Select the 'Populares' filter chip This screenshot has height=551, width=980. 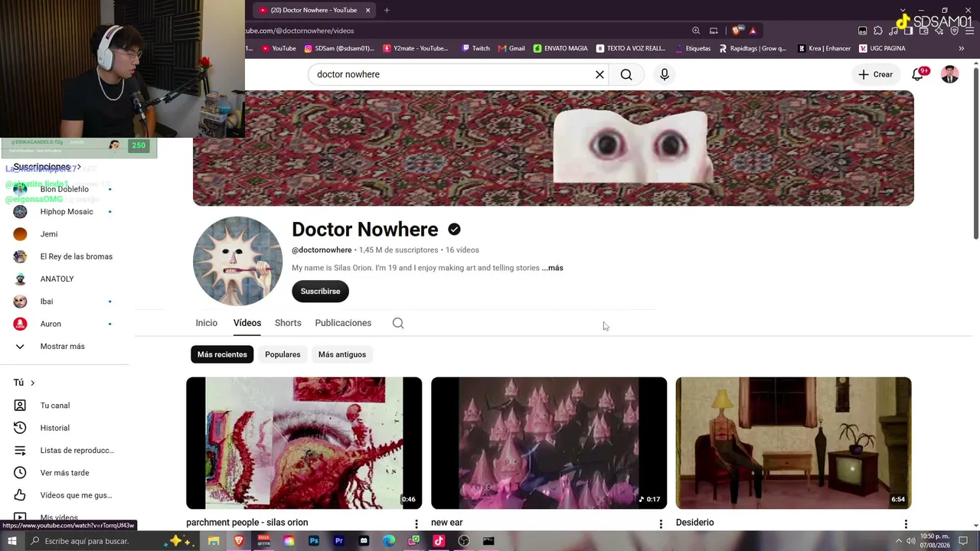(x=283, y=354)
